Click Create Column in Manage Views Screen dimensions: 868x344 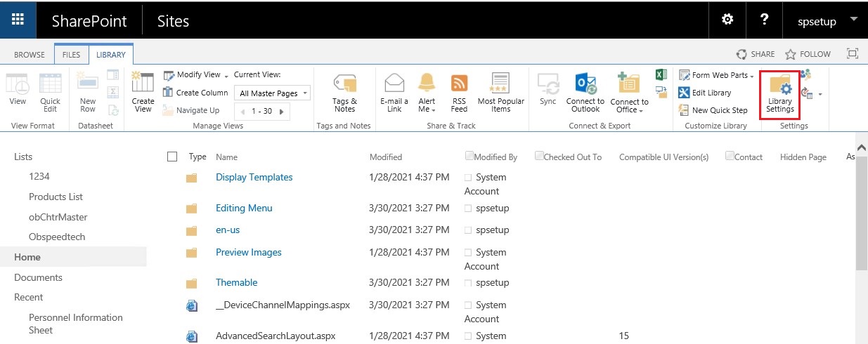(195, 93)
